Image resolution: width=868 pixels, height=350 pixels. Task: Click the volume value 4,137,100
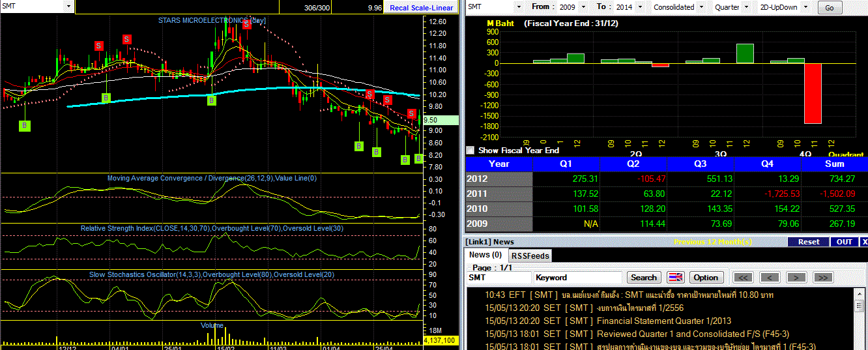(441, 341)
